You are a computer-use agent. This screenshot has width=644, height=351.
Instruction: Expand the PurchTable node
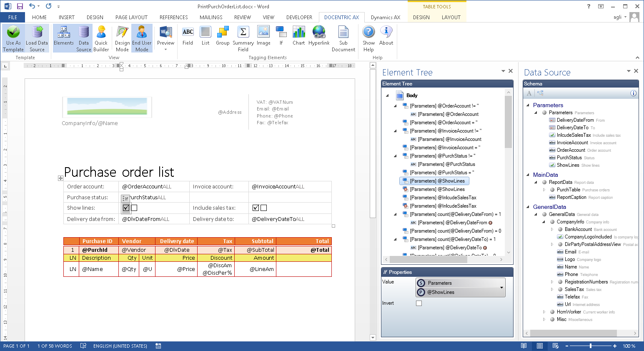click(544, 190)
